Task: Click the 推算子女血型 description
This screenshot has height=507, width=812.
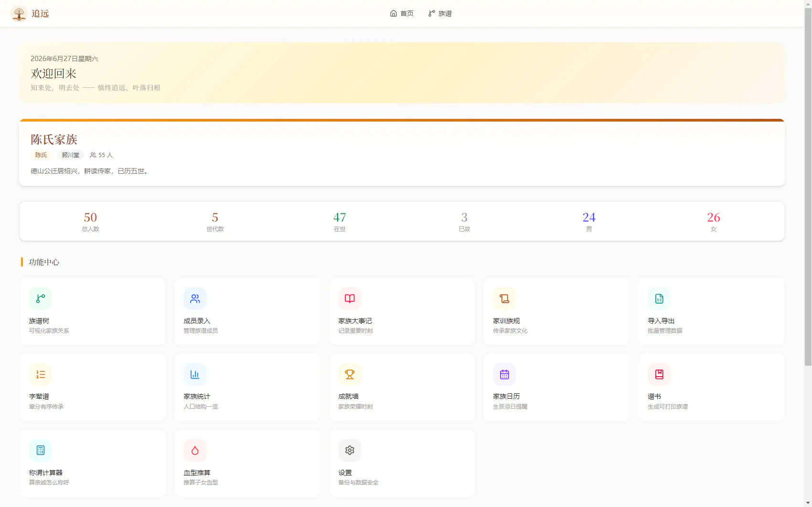Action: [201, 483]
